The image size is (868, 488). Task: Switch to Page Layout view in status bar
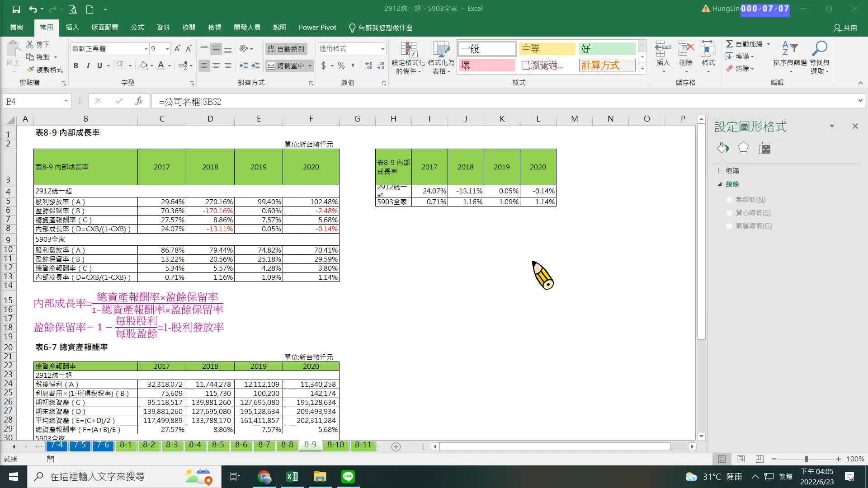741,459
